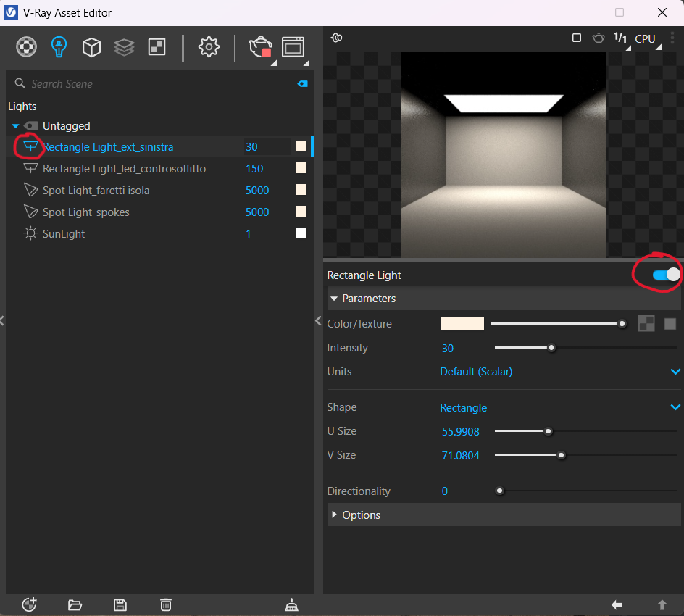The image size is (684, 616).
Task: Open the Render Elements layers icon
Action: [125, 47]
